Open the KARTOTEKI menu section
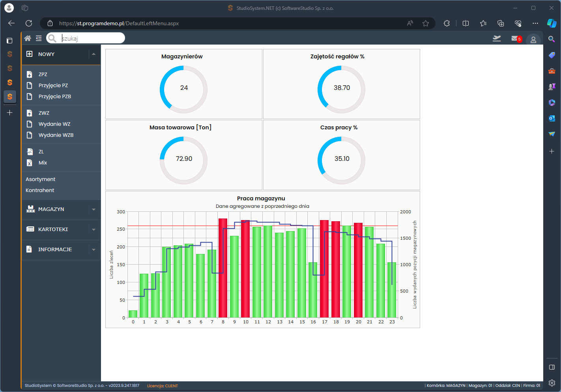This screenshot has height=392, width=561. pyautogui.click(x=53, y=230)
